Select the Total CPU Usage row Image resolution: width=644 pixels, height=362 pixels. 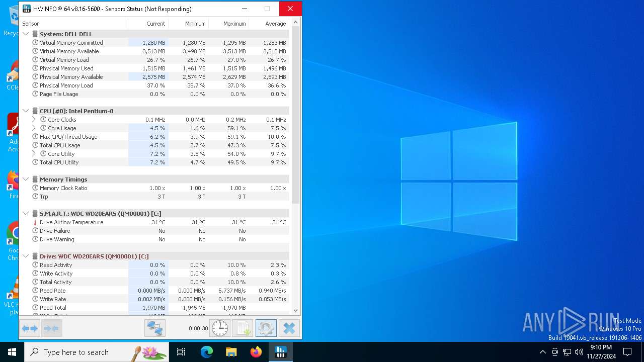154,145
